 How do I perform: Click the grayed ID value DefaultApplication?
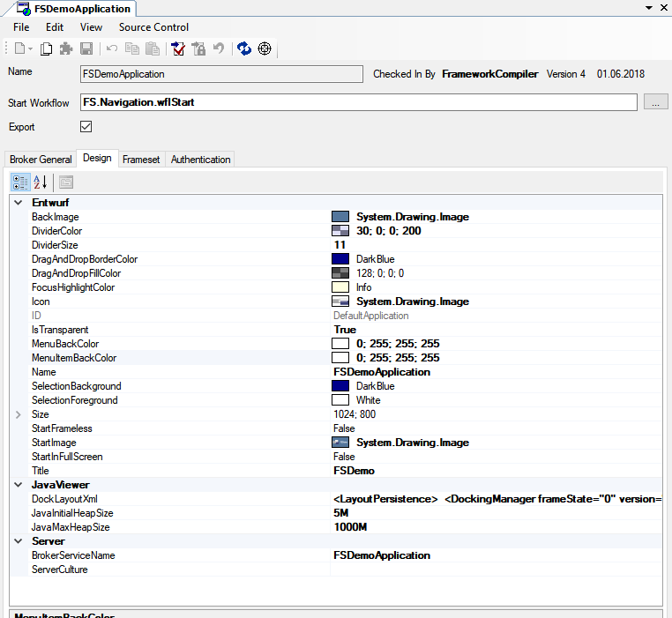(x=371, y=316)
